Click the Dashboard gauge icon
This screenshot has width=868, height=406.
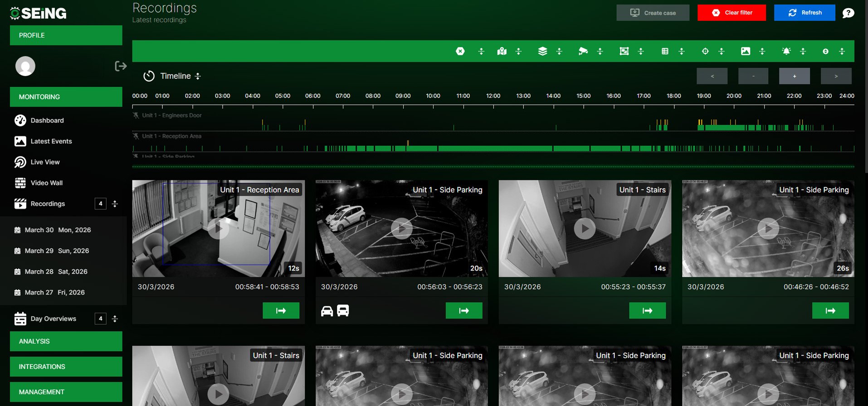(20, 121)
